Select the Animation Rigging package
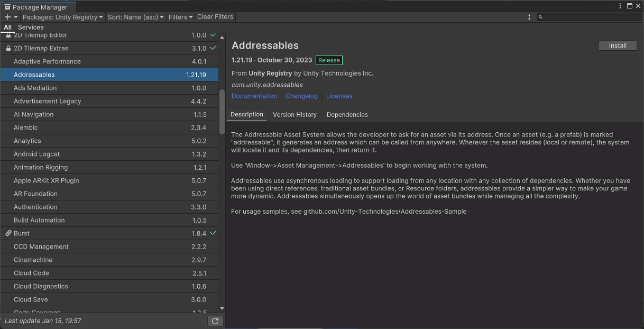Viewport: 644px width, 329px height. 109,167
